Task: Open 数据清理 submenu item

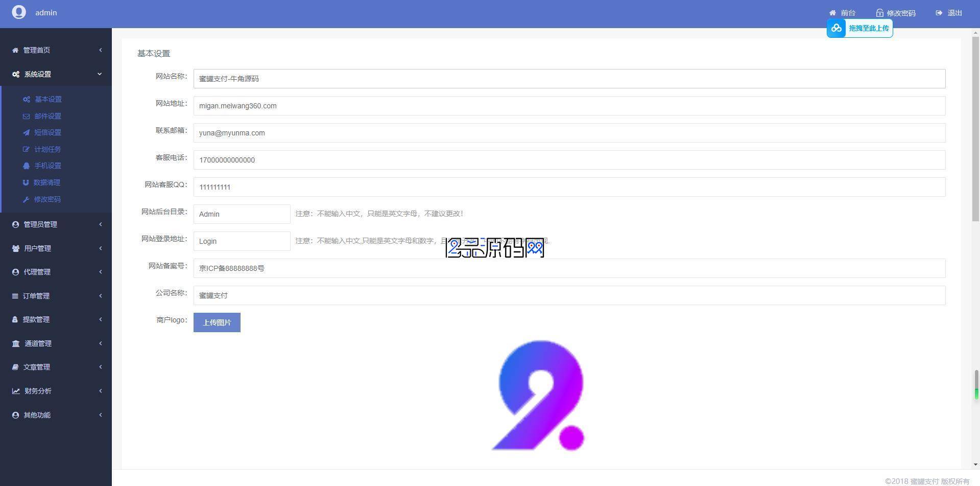Action: (x=47, y=182)
